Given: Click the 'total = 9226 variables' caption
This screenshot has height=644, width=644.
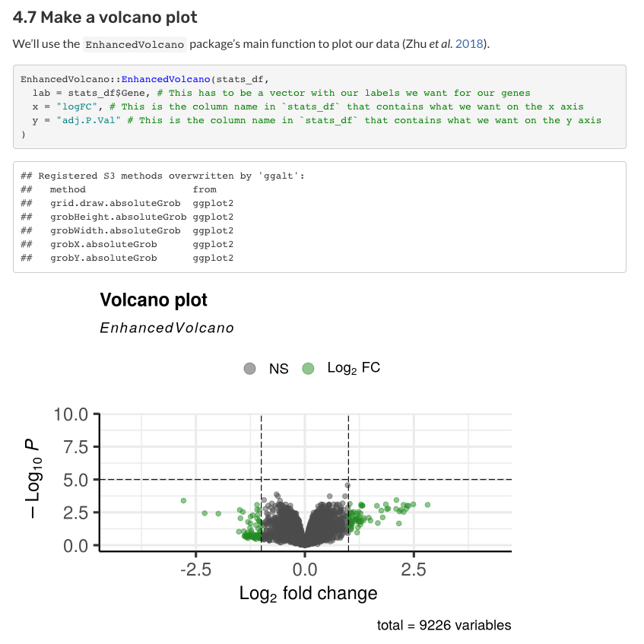Looking at the screenshot, I should pos(444,625).
